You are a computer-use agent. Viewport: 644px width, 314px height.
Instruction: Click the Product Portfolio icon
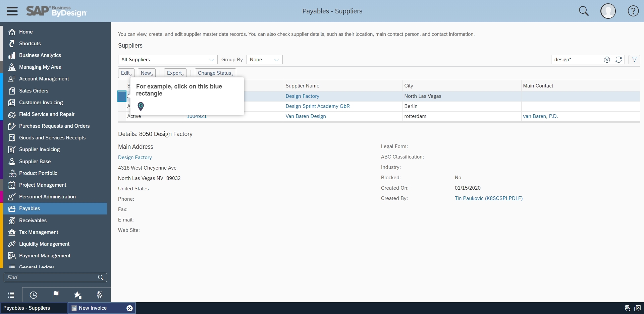tap(12, 173)
